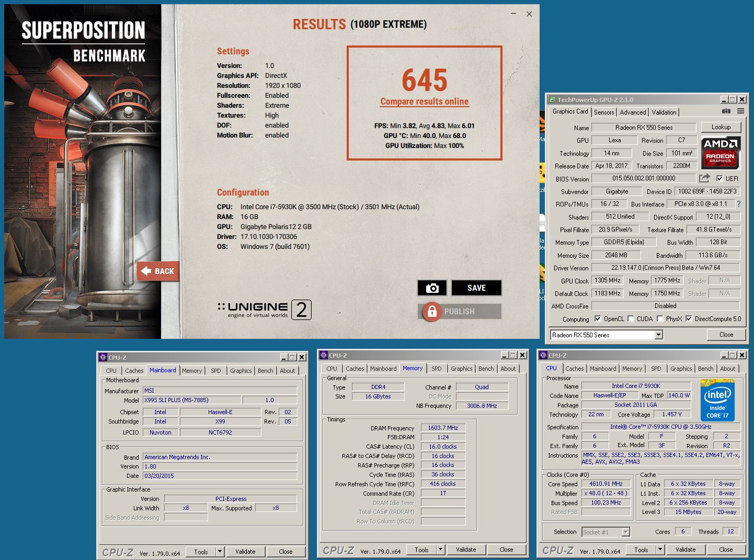The height and width of the screenshot is (560, 754).
Task: Switch to Sensors tab in GPU-Z
Action: [604, 112]
